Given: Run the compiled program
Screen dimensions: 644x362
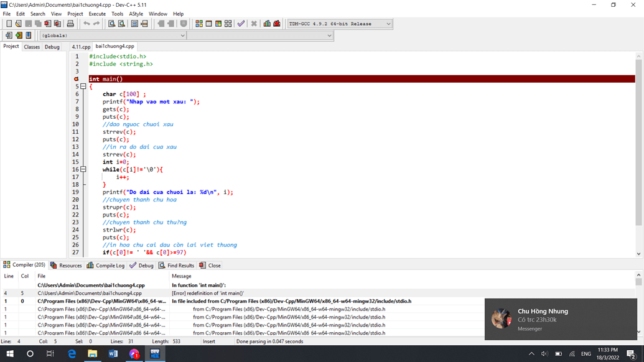Looking at the screenshot, I should click(x=210, y=23).
